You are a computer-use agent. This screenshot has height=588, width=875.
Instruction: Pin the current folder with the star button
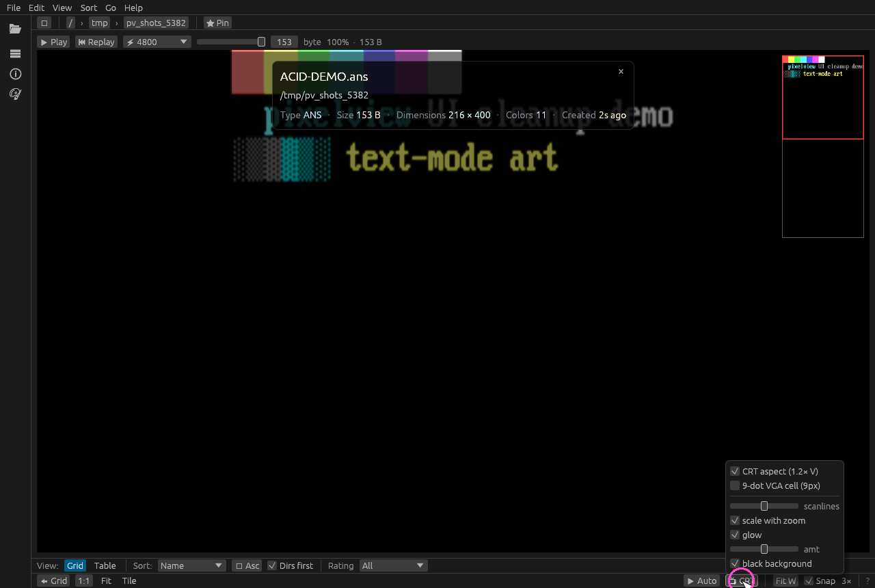coord(217,23)
